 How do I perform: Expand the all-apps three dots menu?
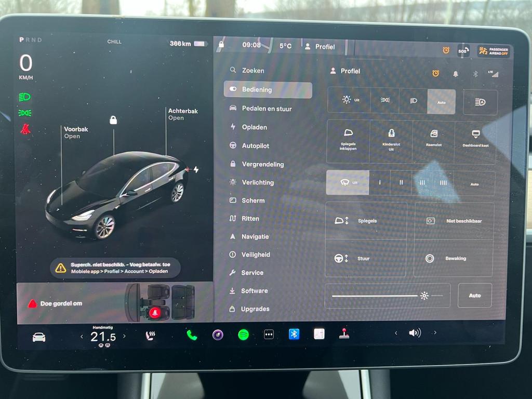(x=269, y=335)
